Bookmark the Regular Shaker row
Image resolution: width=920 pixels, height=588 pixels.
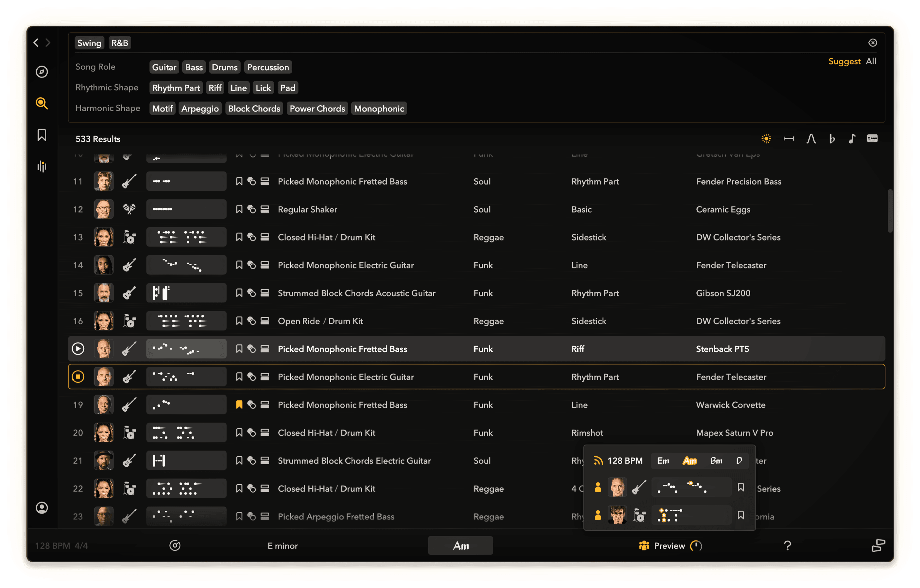[239, 209]
